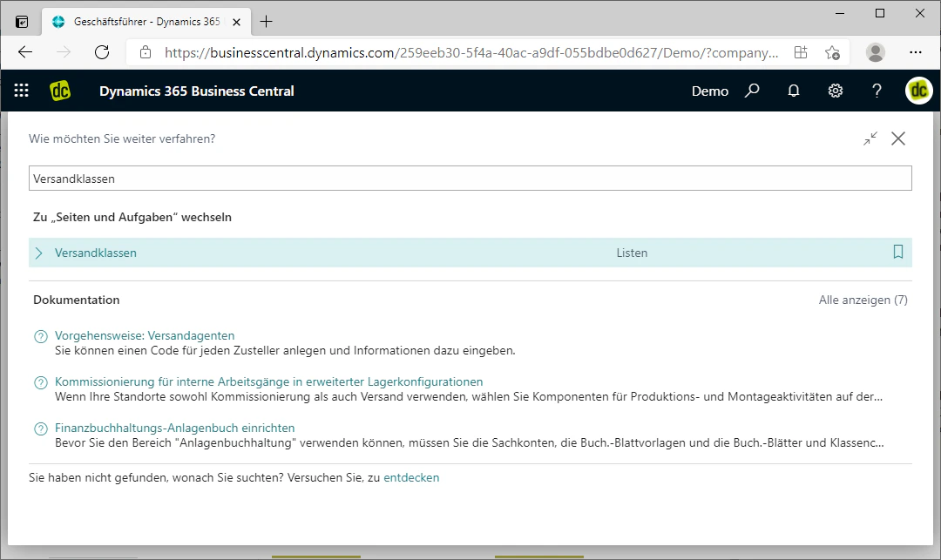This screenshot has height=560, width=941.
Task: Click description starting Bevor Sie den Bereich
Action: 470,443
